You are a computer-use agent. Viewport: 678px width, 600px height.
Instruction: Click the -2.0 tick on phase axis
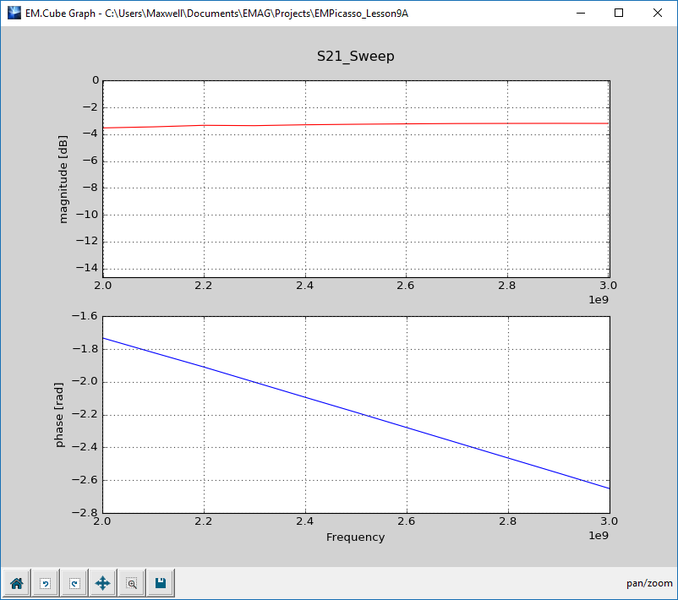[85, 382]
